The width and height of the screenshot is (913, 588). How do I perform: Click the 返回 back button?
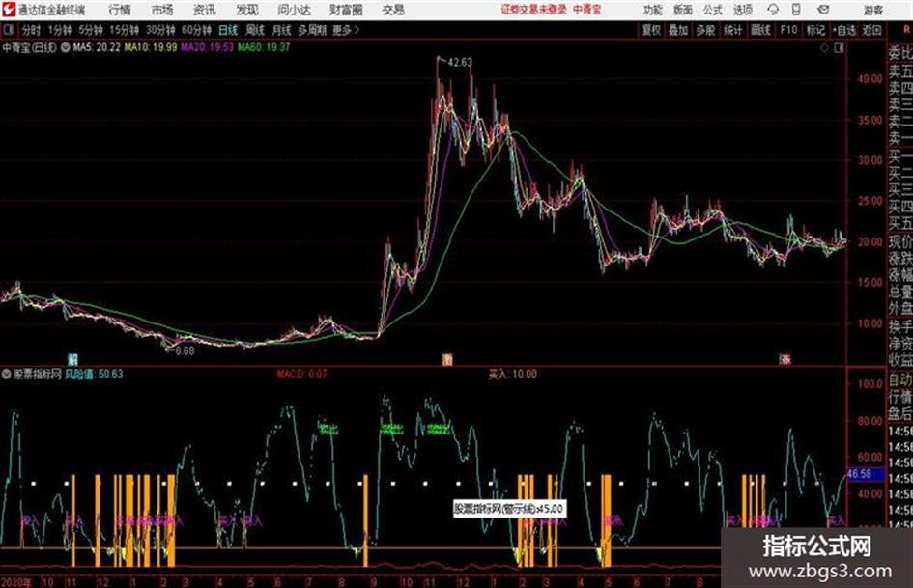coord(871,30)
